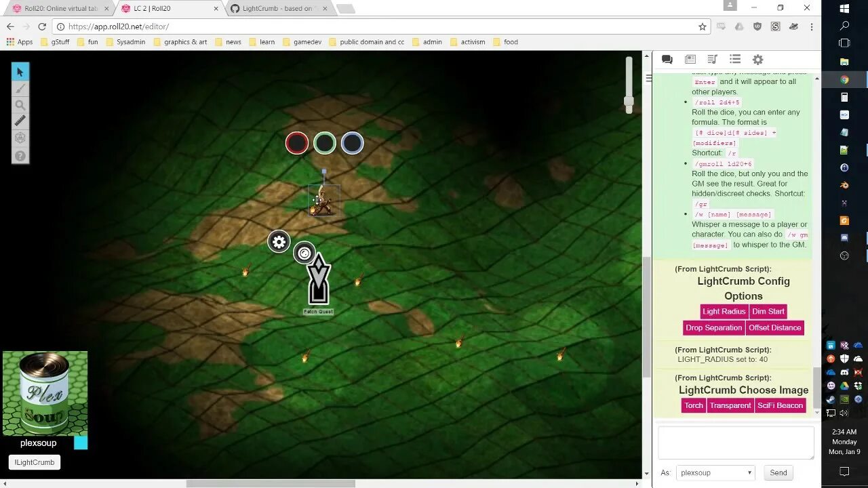Screen dimensions: 868x488
Task: Click the green bar bubble above token
Action: (x=325, y=143)
